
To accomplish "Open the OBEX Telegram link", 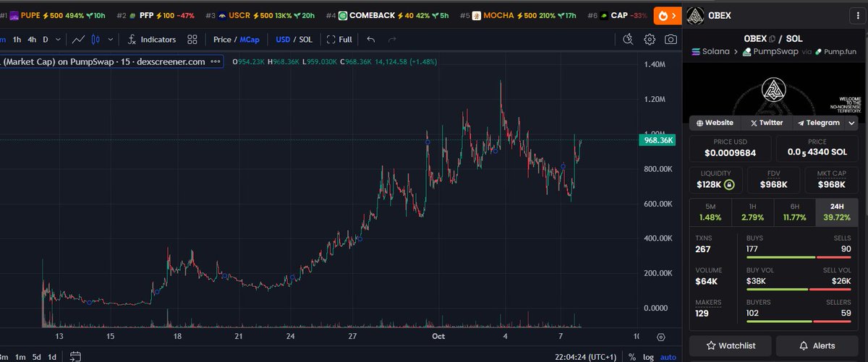I will pos(818,123).
